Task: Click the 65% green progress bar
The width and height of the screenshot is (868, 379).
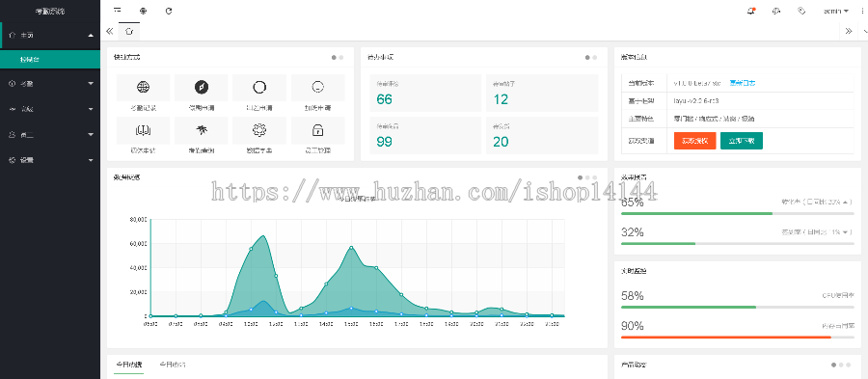Action: tap(738, 213)
